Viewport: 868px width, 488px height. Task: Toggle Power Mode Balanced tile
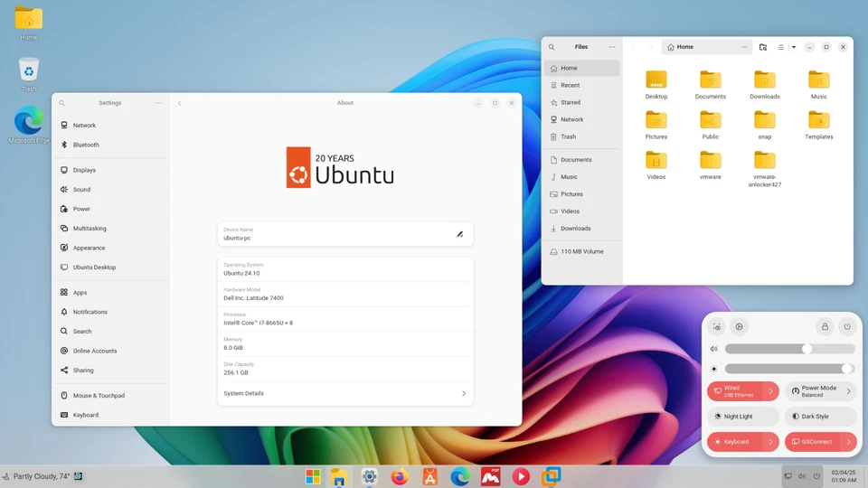pyautogui.click(x=813, y=391)
